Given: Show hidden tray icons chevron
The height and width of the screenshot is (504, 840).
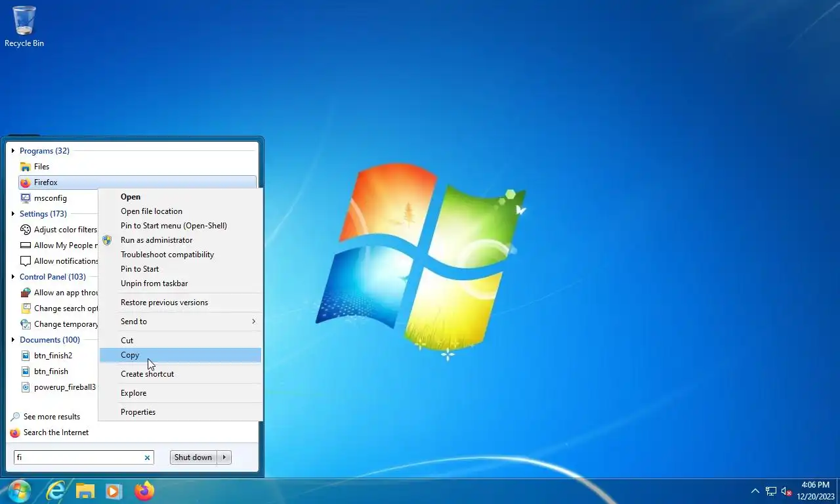Looking at the screenshot, I should coord(755,491).
